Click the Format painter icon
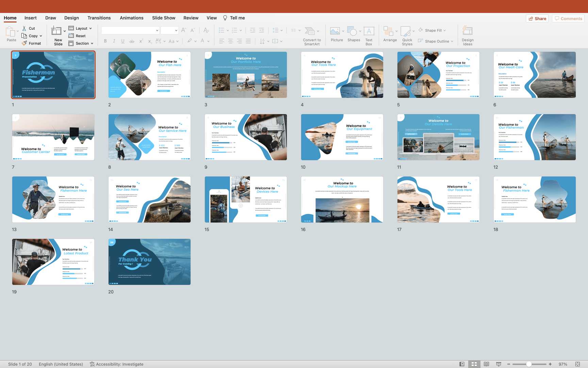 [24, 43]
